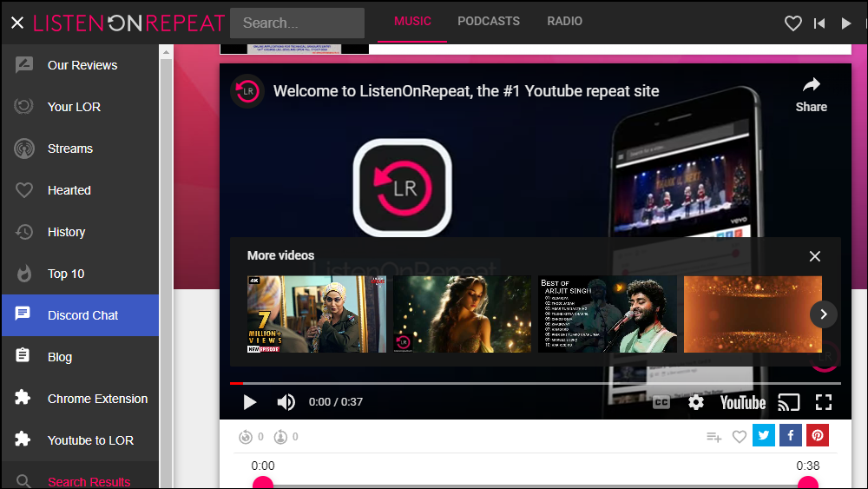Toggle closed captions CC
The image size is (868, 489).
click(x=661, y=403)
